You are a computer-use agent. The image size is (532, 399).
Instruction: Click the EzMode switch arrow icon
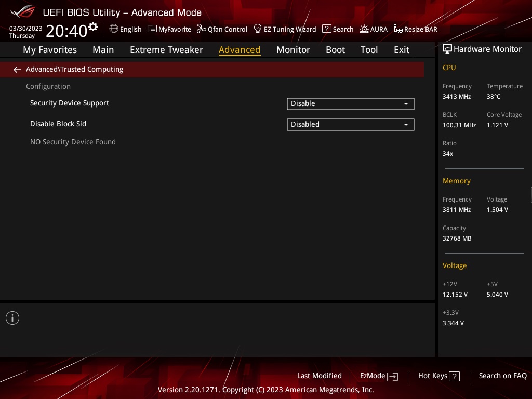[x=393, y=376]
